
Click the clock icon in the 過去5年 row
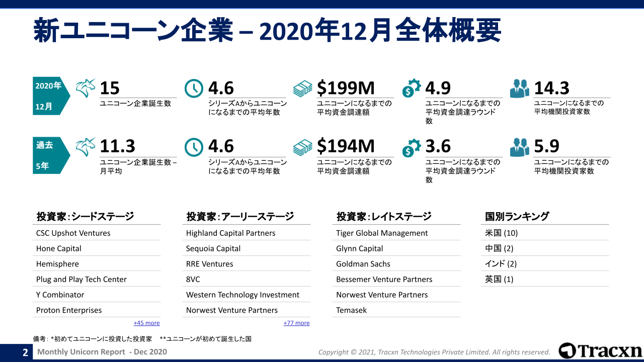pos(194,147)
